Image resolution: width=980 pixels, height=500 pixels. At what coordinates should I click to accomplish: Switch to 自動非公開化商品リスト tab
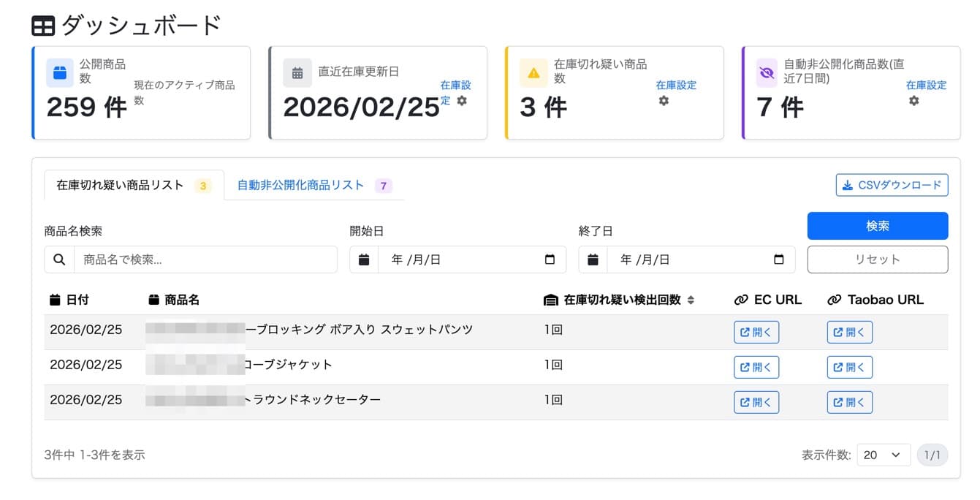(299, 185)
